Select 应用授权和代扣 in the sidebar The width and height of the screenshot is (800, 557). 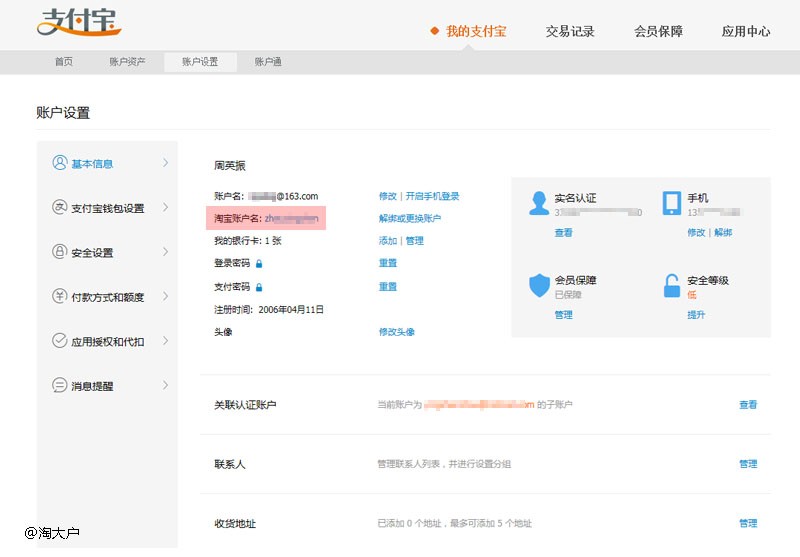(108, 341)
